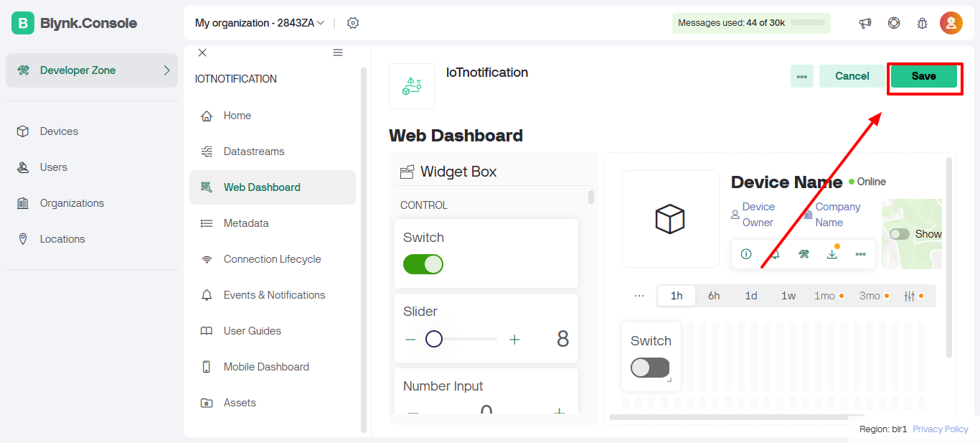Click the Region: blr1 text
Screen dimensions: 980x443
tap(883, 429)
